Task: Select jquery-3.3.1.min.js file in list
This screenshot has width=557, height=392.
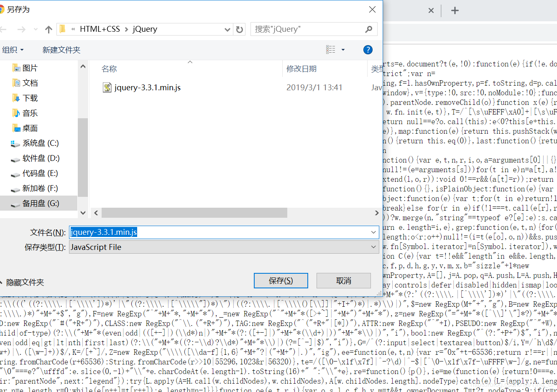Action: coord(148,88)
